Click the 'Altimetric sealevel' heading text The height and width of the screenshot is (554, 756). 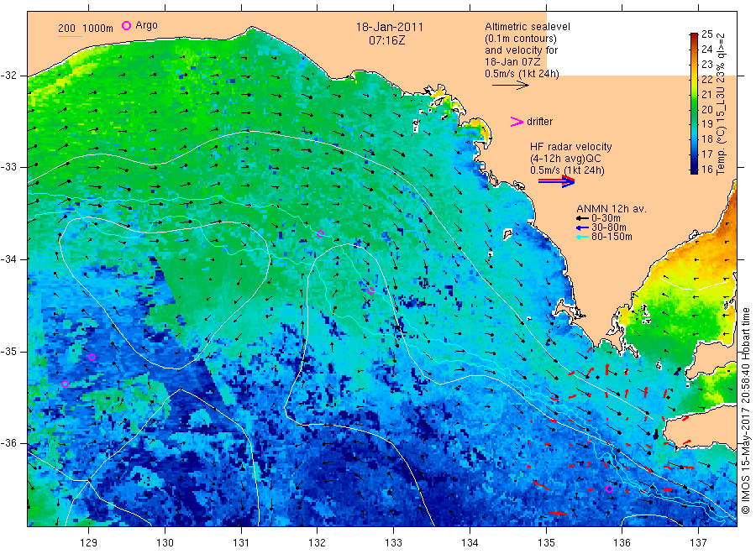coord(527,27)
